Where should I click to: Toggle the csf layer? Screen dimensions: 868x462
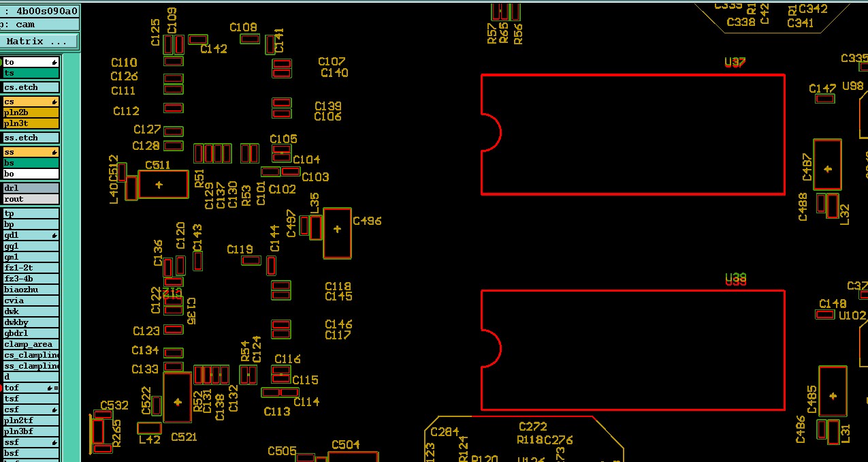(x=31, y=410)
